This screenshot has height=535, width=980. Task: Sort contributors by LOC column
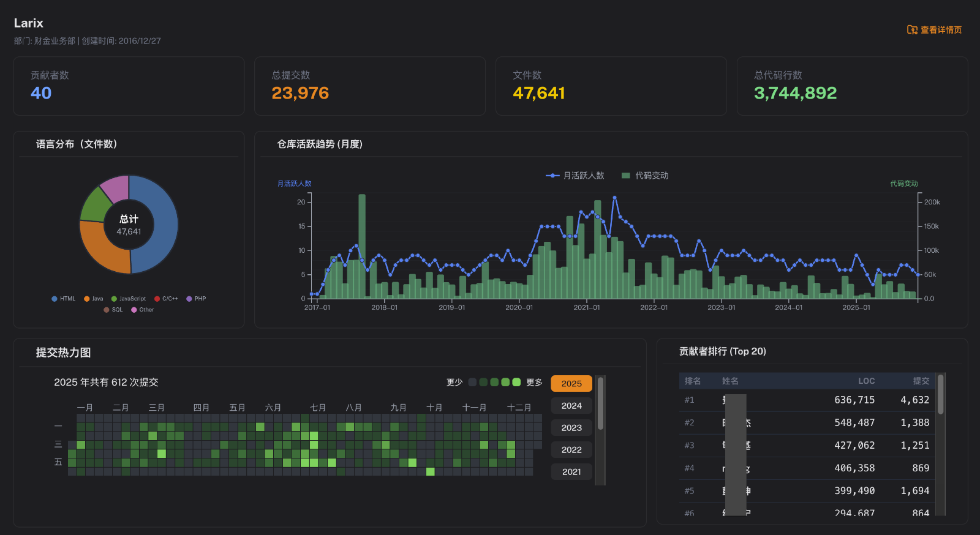[866, 381]
